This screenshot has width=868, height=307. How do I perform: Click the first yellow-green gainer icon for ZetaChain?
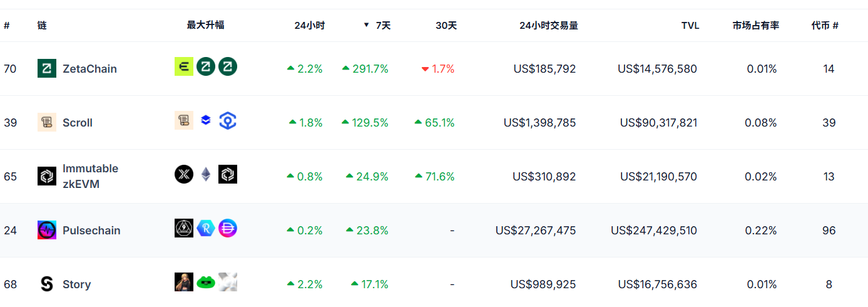click(184, 66)
